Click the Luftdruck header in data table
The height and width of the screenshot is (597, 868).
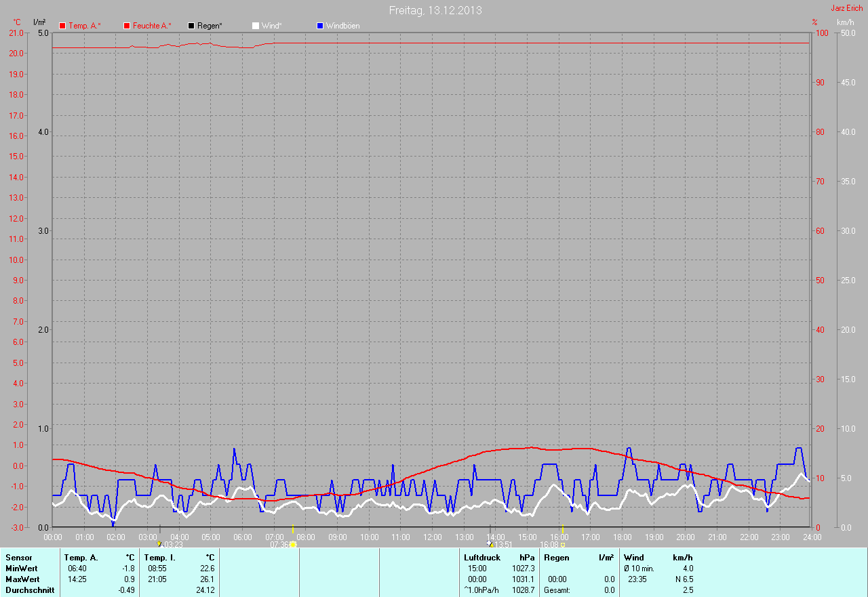(482, 558)
